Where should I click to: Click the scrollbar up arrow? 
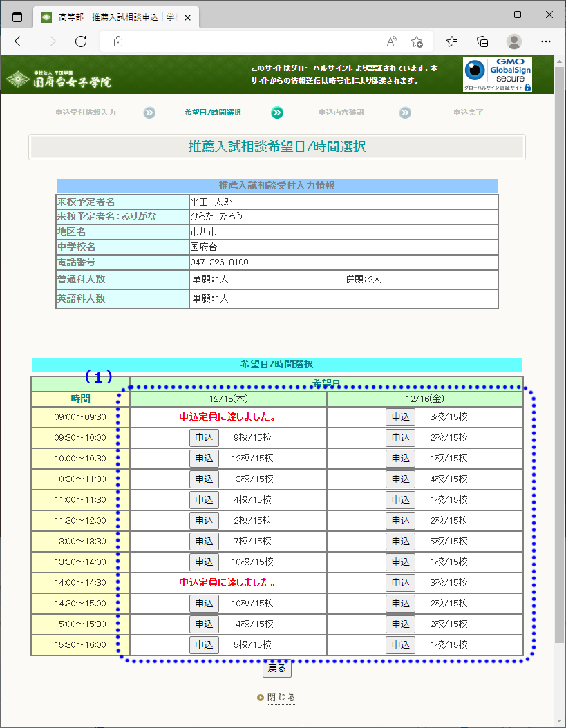click(560, 60)
